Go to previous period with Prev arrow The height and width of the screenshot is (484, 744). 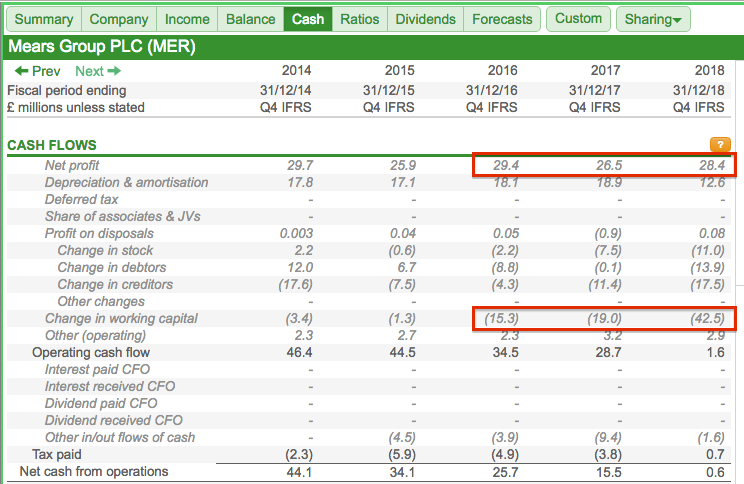click(x=37, y=71)
